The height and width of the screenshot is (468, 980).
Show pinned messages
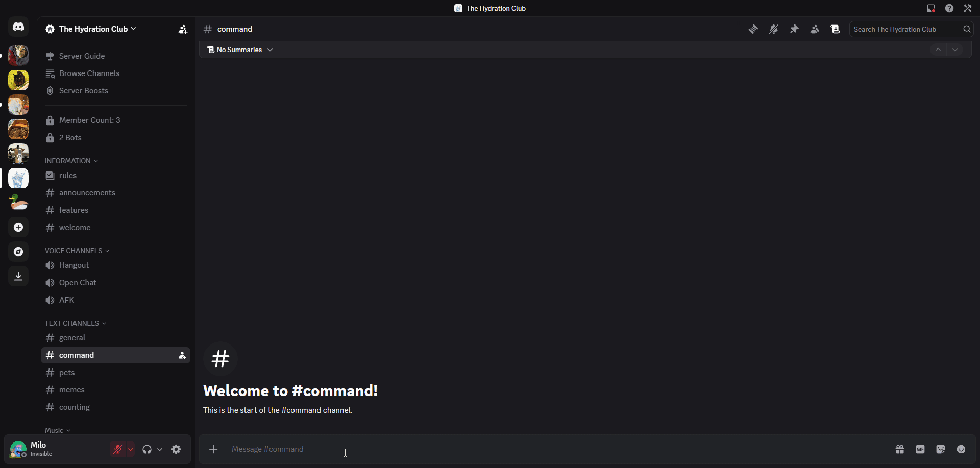click(794, 29)
